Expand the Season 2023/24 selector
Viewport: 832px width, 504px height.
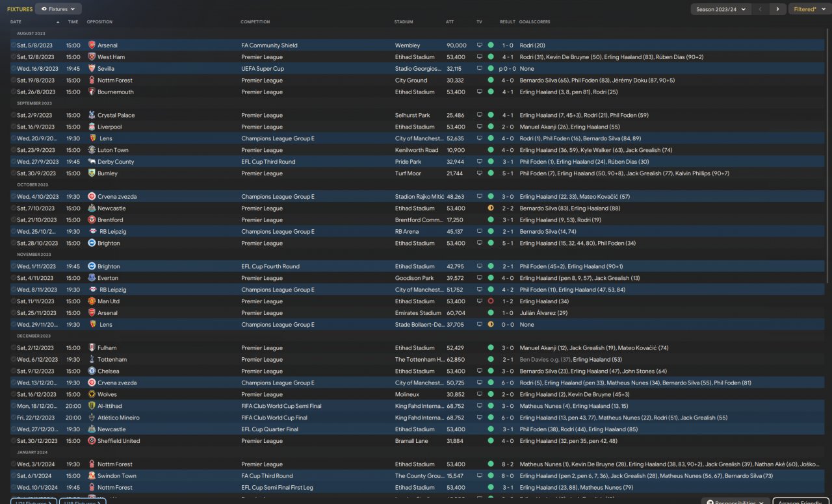coord(721,9)
